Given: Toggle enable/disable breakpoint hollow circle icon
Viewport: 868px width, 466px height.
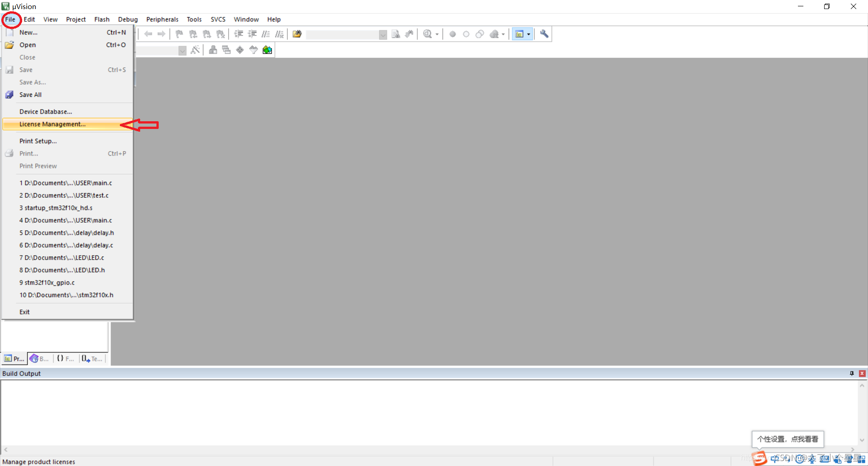Looking at the screenshot, I should tap(466, 34).
